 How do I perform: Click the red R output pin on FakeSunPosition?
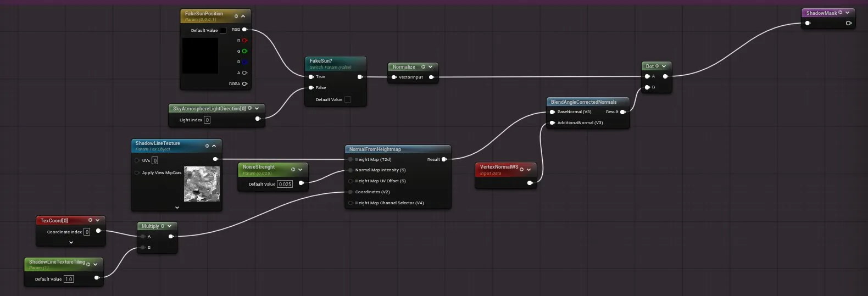pos(244,40)
